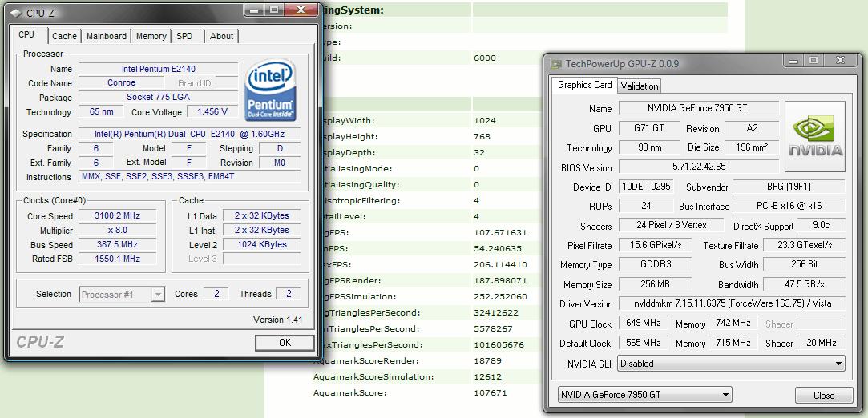868x418 pixels.
Task: Open the Mainboard tab in CPU-Z
Action: [x=107, y=36]
